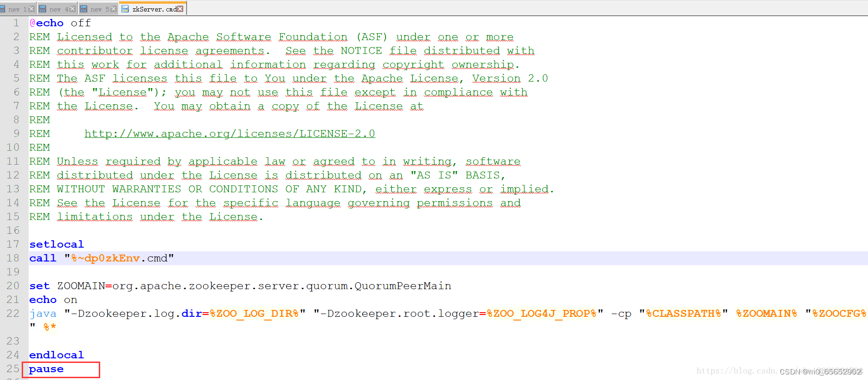Close the new 4 tab
The height and width of the screenshot is (380, 868).
coord(72,9)
